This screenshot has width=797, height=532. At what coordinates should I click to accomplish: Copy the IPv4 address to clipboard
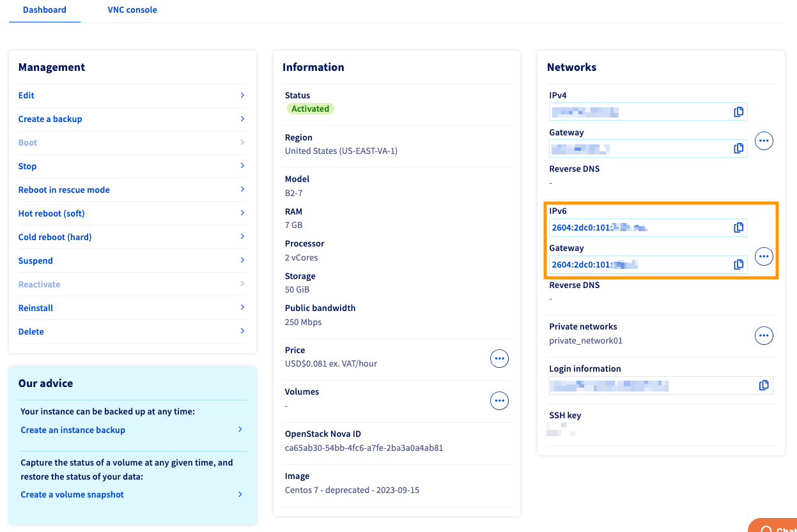739,111
